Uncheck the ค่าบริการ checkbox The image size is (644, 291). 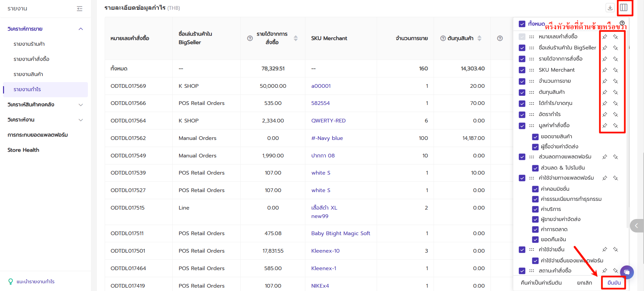(x=535, y=209)
